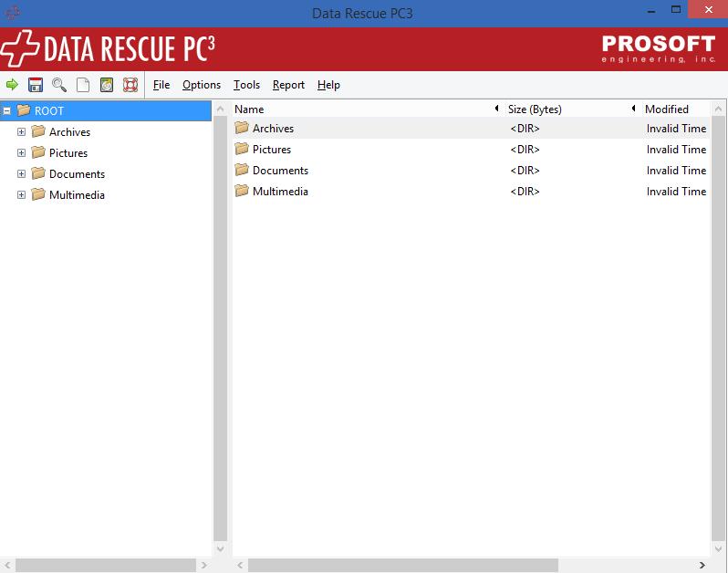Screen dimensions: 728x573
Task: Expand the Pictures tree node
Action: (21, 152)
